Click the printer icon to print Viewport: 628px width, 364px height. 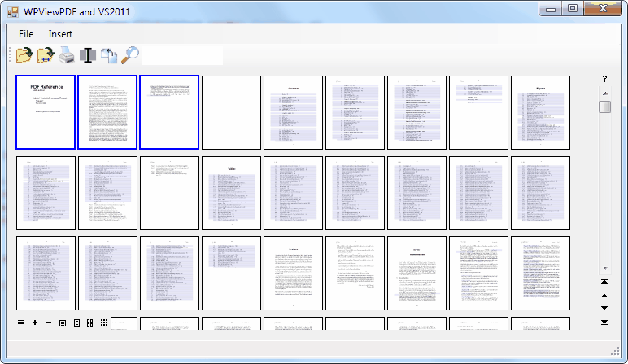[x=67, y=54]
